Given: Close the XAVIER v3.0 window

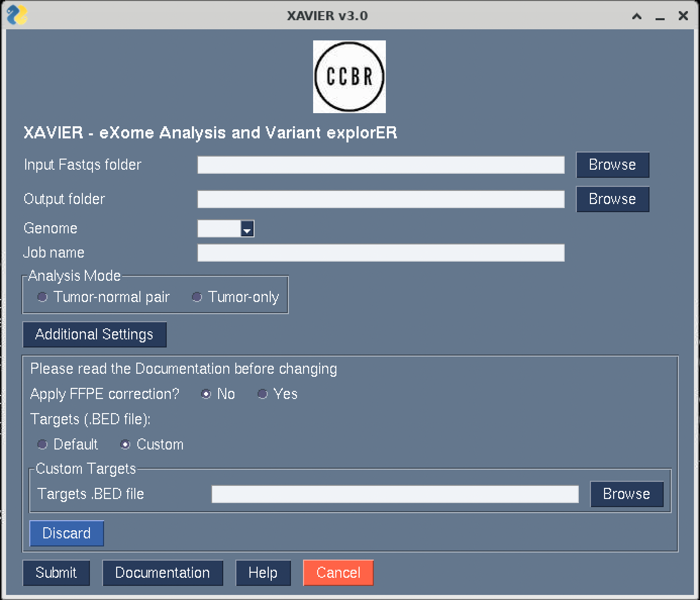Looking at the screenshot, I should (683, 16).
